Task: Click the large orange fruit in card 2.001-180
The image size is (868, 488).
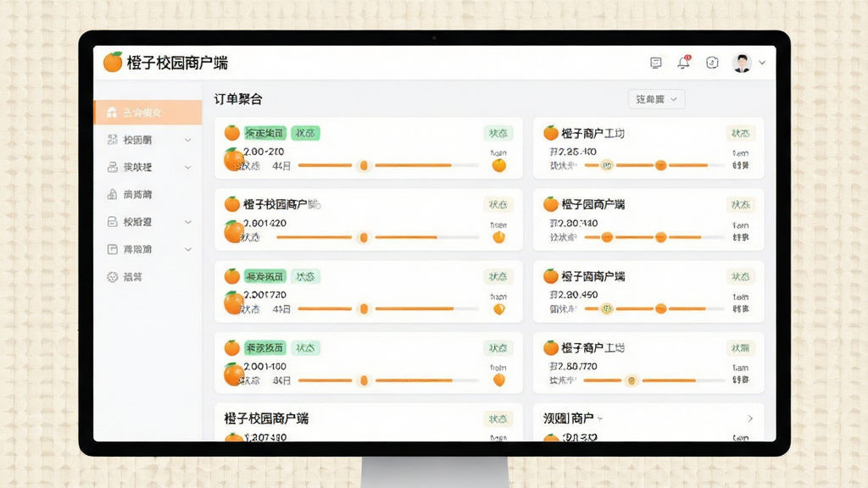Action: tap(234, 374)
